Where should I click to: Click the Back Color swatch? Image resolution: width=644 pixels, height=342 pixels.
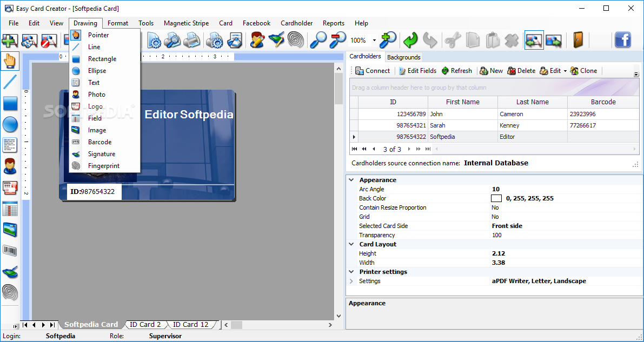click(496, 198)
